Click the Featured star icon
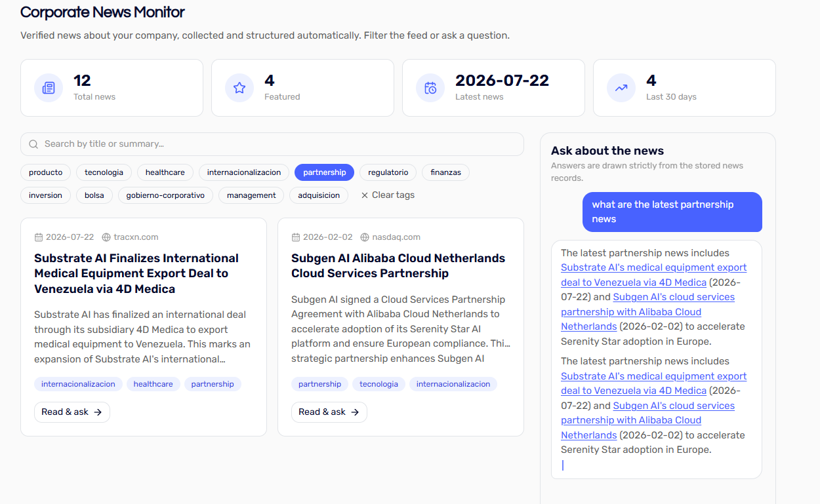The height and width of the screenshot is (504, 820). pyautogui.click(x=239, y=88)
